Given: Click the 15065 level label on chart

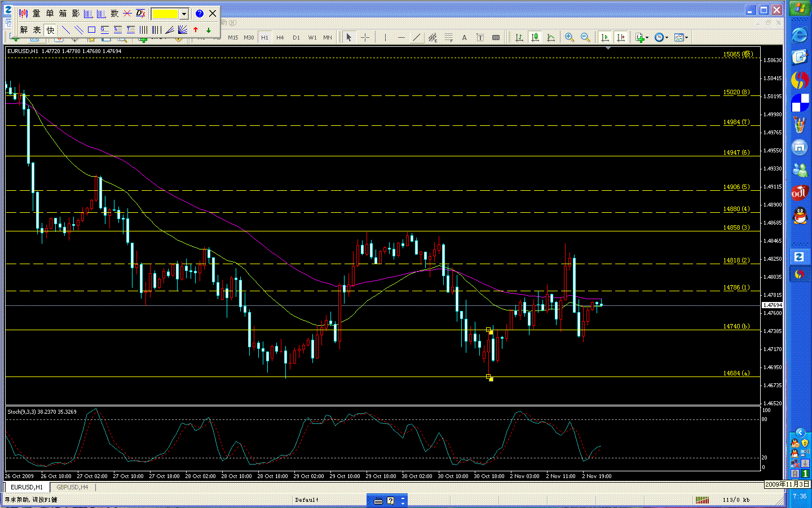Looking at the screenshot, I should click(x=738, y=54).
